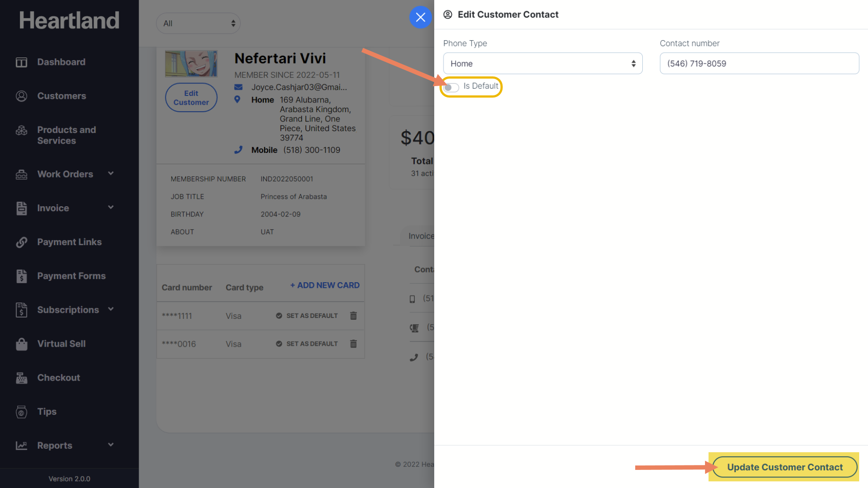The width and height of the screenshot is (868, 488).
Task: Open Payment Forms menu item
Action: pos(71,276)
